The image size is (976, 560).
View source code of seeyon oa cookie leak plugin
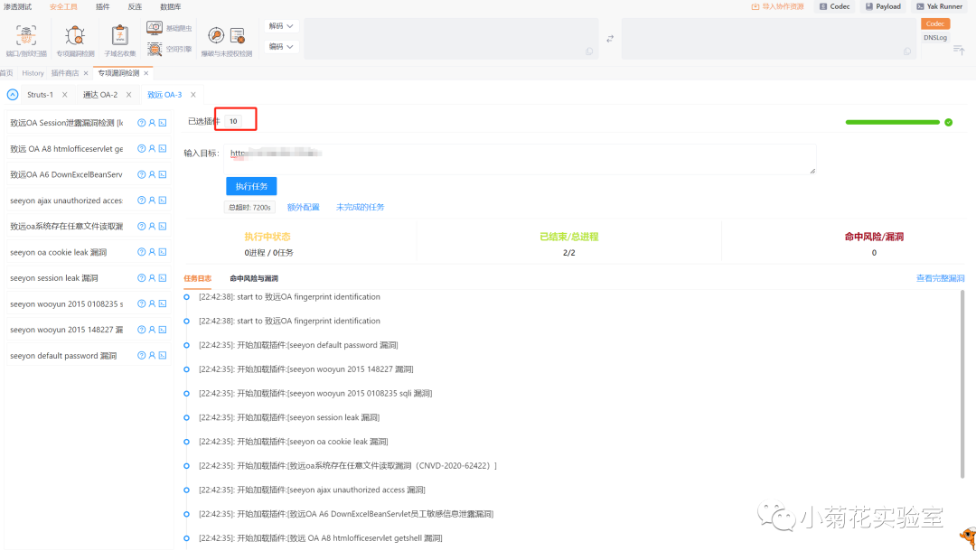163,252
